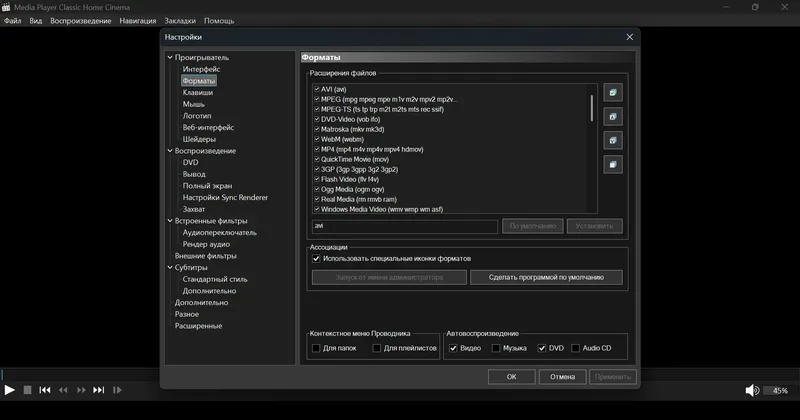Open the Навигация menu

click(138, 21)
